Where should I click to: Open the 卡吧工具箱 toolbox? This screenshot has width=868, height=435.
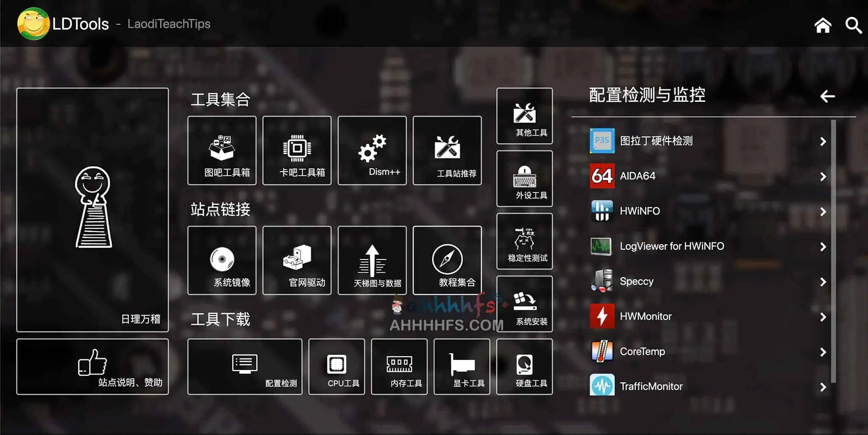297,151
